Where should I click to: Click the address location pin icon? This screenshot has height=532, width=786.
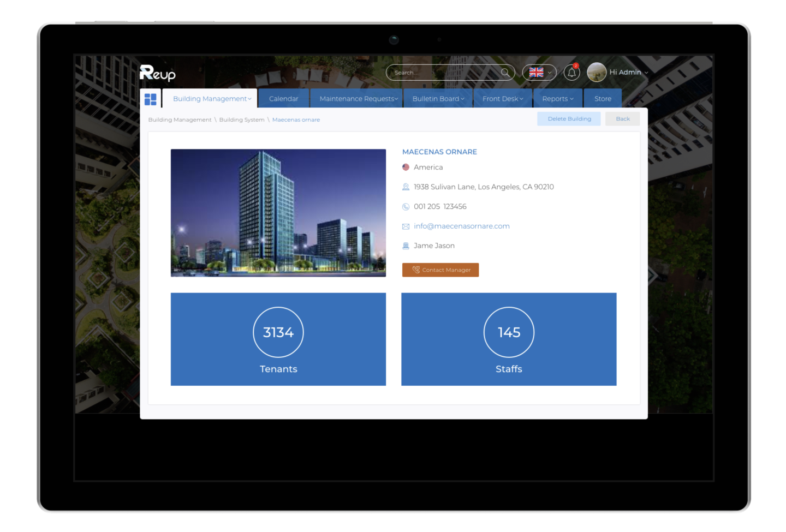pyautogui.click(x=406, y=187)
